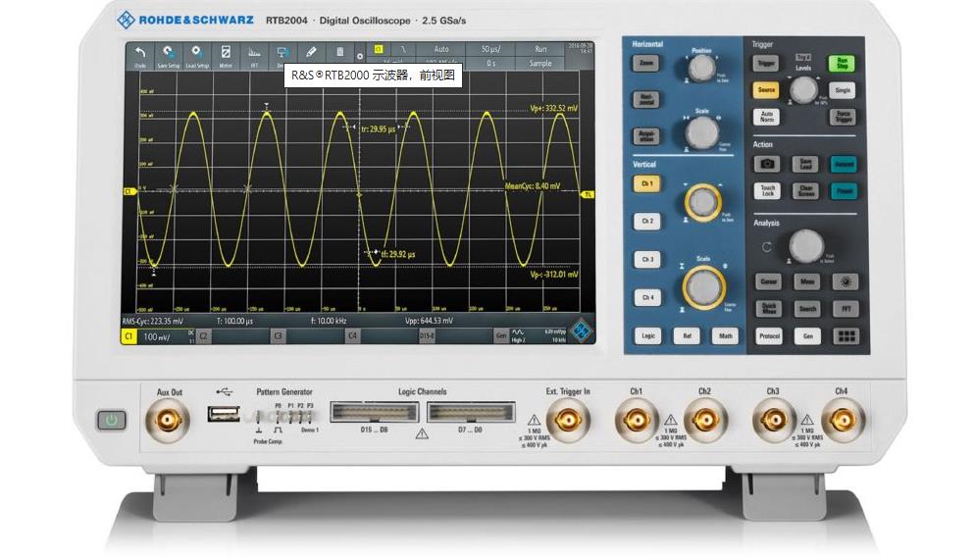Tap the pencil annotation icon
This screenshot has width=974, height=560.
point(311,53)
